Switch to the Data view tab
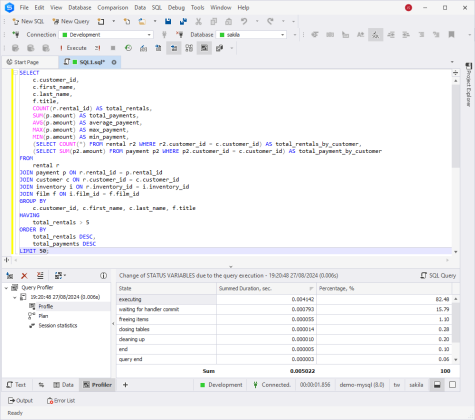 click(x=64, y=385)
